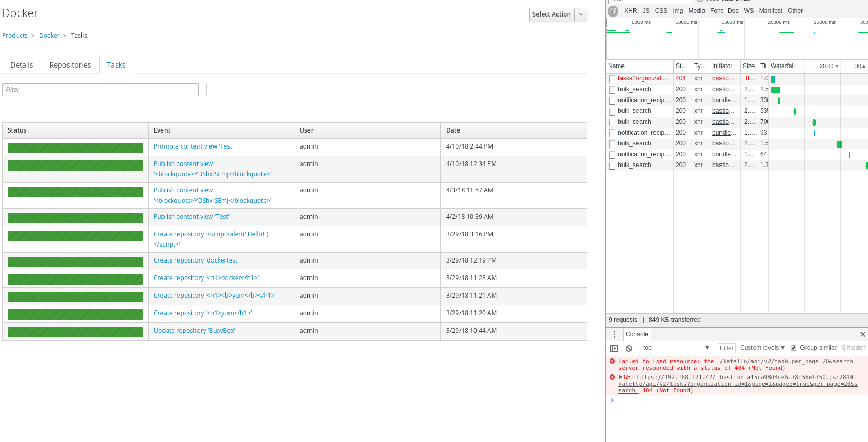Toggle the Group similar checkbox
868x442 pixels.
(x=794, y=348)
